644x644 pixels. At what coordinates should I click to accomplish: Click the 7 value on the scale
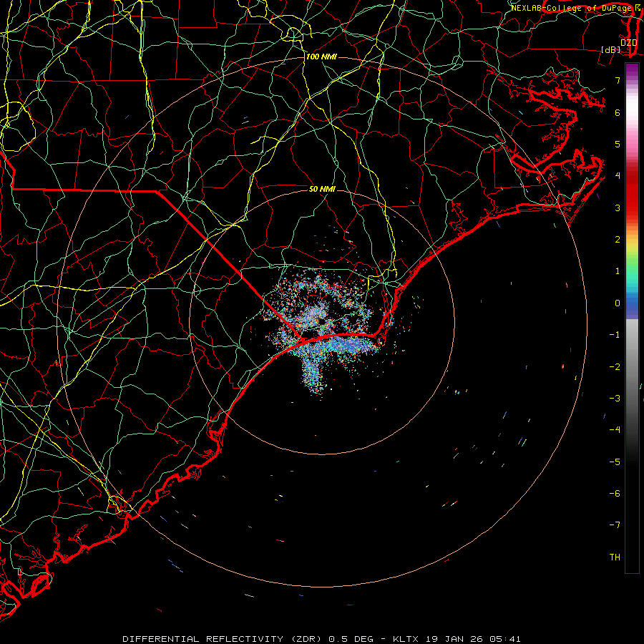point(618,80)
